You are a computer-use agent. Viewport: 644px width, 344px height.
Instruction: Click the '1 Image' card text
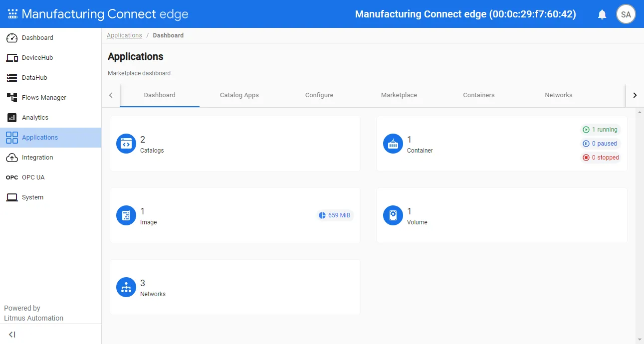pos(149,216)
